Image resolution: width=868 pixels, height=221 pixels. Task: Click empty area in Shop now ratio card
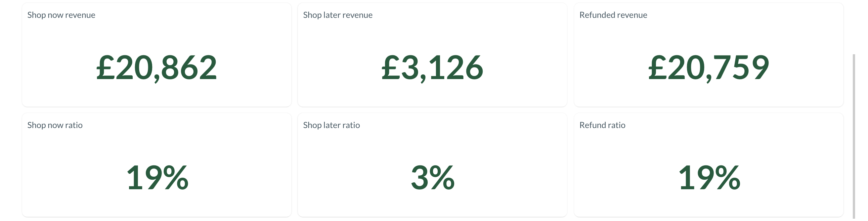pos(236,145)
